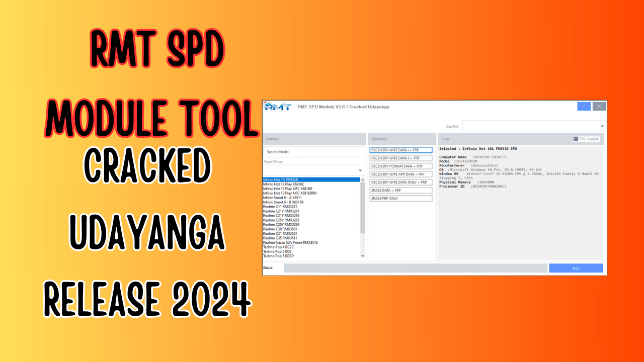
Task: Click the RMT logo icon
Action: click(x=277, y=106)
